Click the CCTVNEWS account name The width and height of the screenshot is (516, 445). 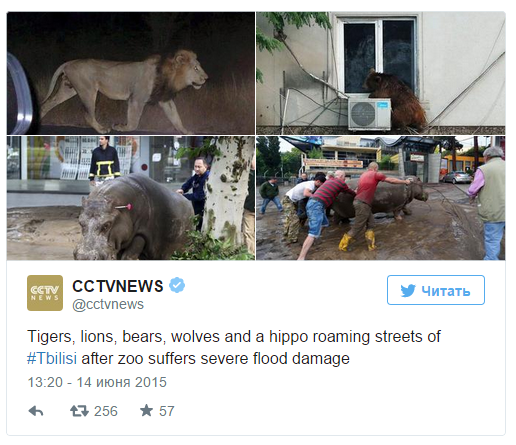(118, 286)
